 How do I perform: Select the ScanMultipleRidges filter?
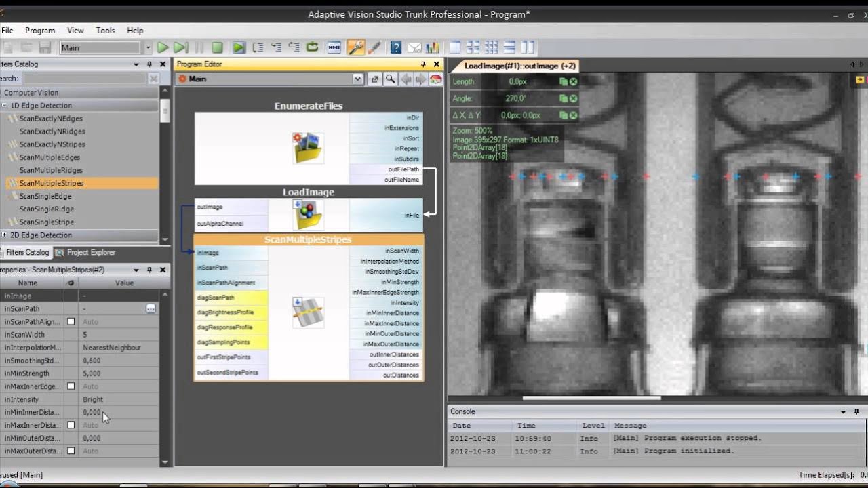point(51,170)
